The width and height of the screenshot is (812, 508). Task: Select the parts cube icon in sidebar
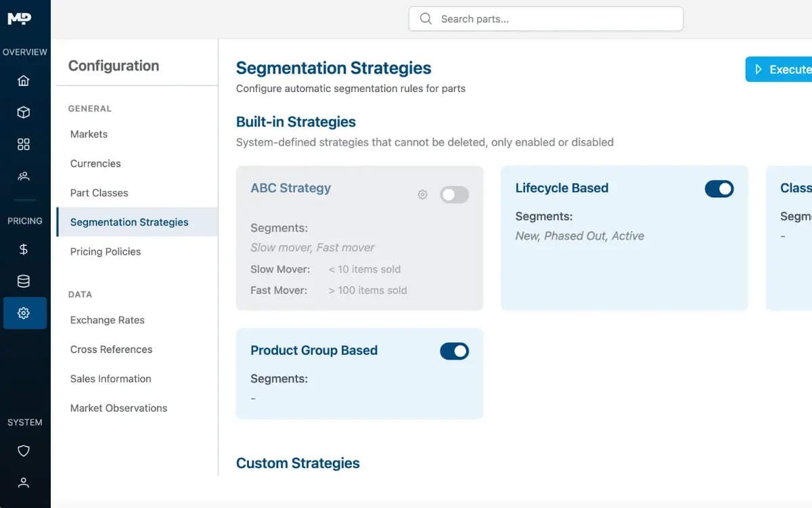pyautogui.click(x=24, y=112)
